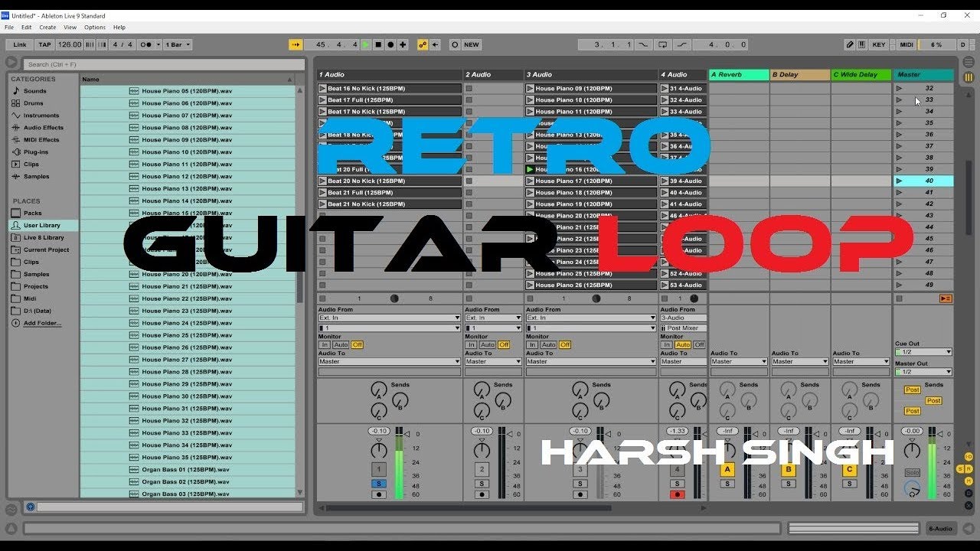This screenshot has width=980, height=551.
Task: Click Stop All Clips in Master
Action: pyautogui.click(x=899, y=298)
